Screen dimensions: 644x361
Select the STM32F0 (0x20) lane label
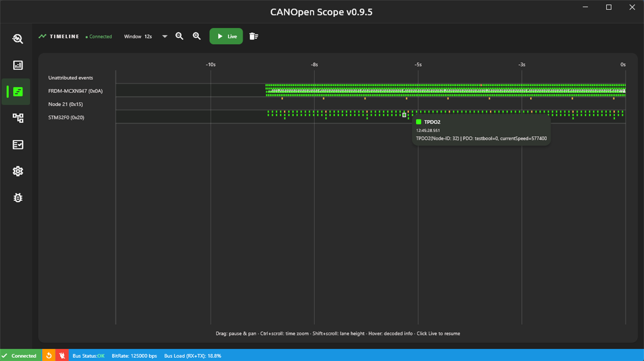(x=66, y=118)
